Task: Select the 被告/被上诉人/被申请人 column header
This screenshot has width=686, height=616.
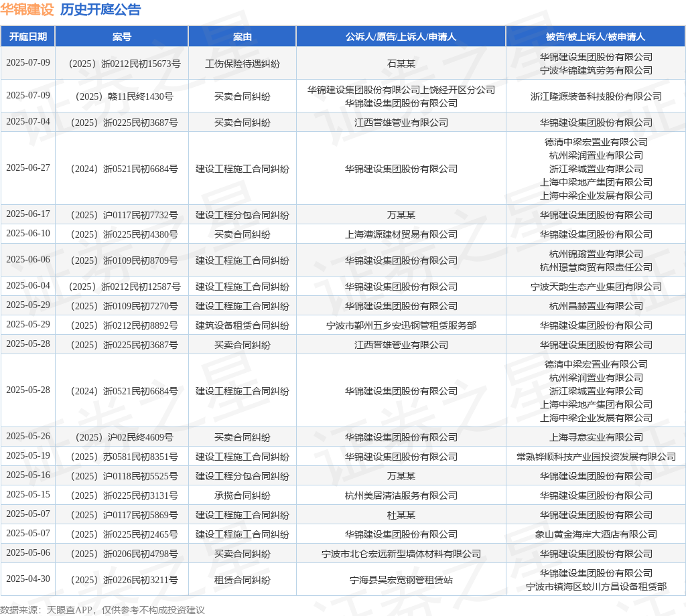Action: 596,37
